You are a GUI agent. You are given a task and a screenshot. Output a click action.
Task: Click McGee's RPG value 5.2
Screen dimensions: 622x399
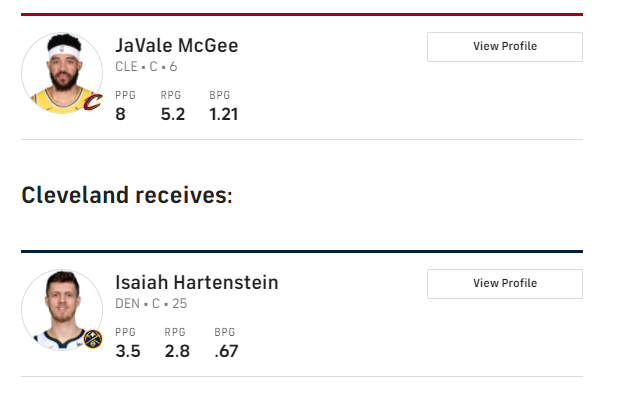click(x=173, y=114)
